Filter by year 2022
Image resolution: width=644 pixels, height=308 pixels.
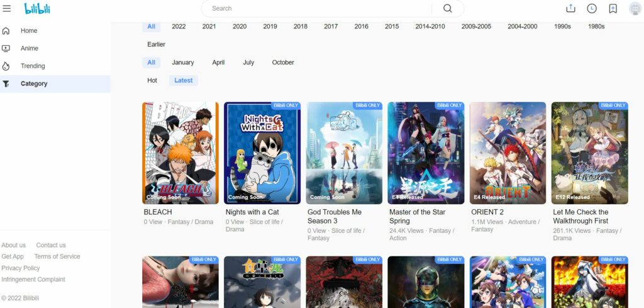(x=179, y=26)
